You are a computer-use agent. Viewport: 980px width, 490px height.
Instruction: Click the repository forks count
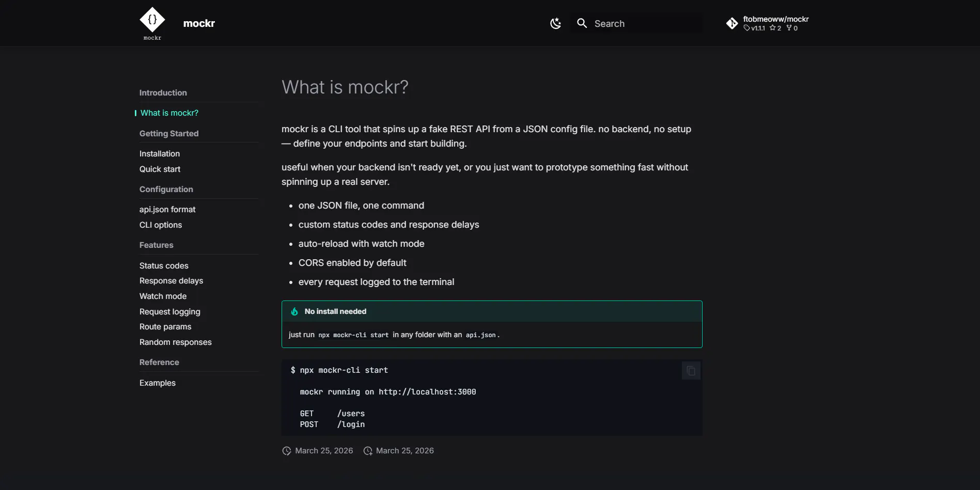tap(792, 28)
